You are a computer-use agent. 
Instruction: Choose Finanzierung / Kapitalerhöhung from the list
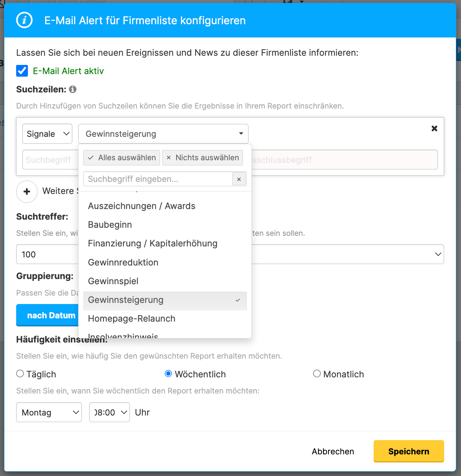pos(153,243)
